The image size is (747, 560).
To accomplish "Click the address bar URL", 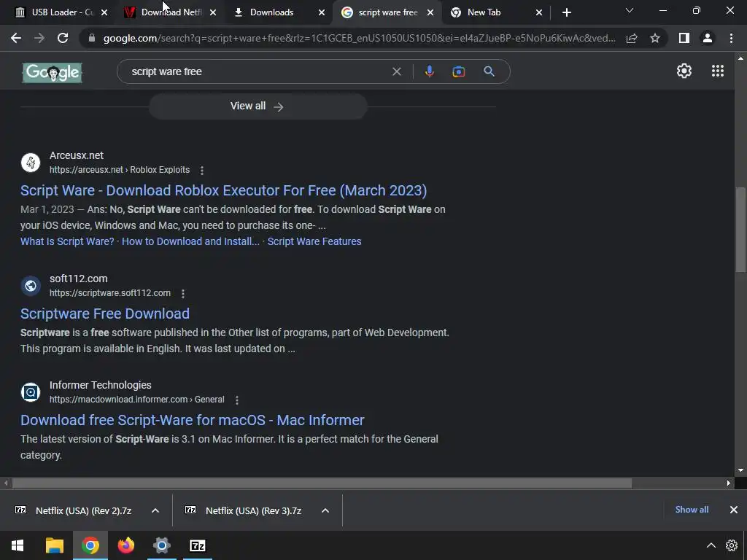I will [359, 38].
